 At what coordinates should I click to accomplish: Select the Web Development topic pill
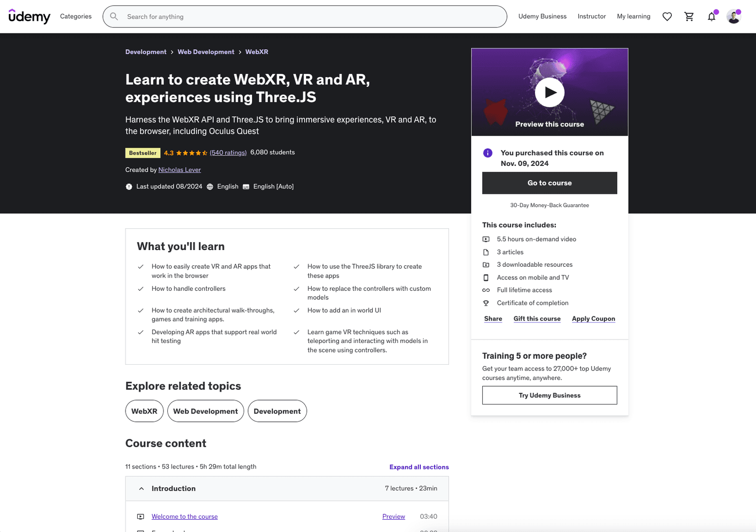pyautogui.click(x=205, y=411)
